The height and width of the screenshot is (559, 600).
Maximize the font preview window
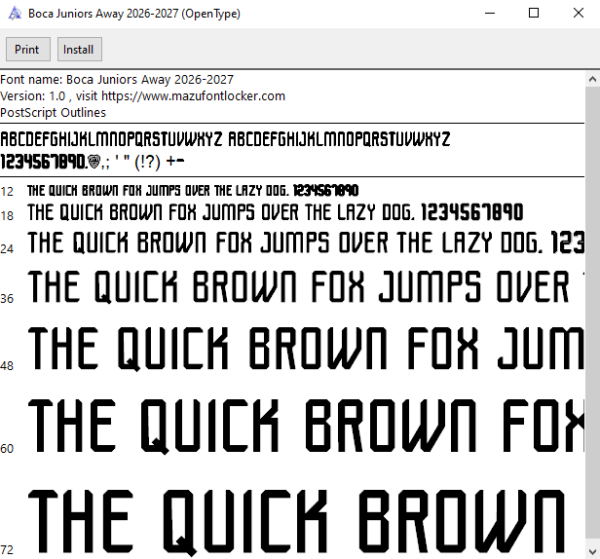coord(534,13)
